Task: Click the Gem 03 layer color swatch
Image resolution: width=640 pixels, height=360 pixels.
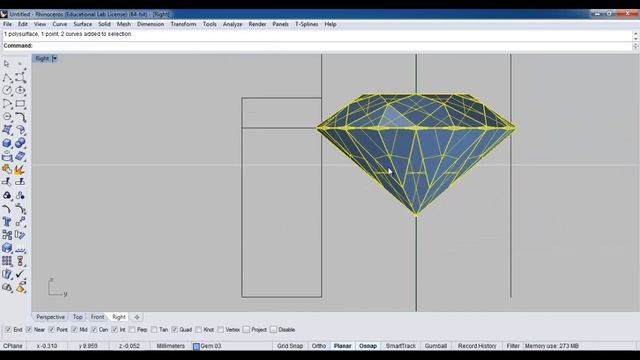Action: (x=196, y=346)
